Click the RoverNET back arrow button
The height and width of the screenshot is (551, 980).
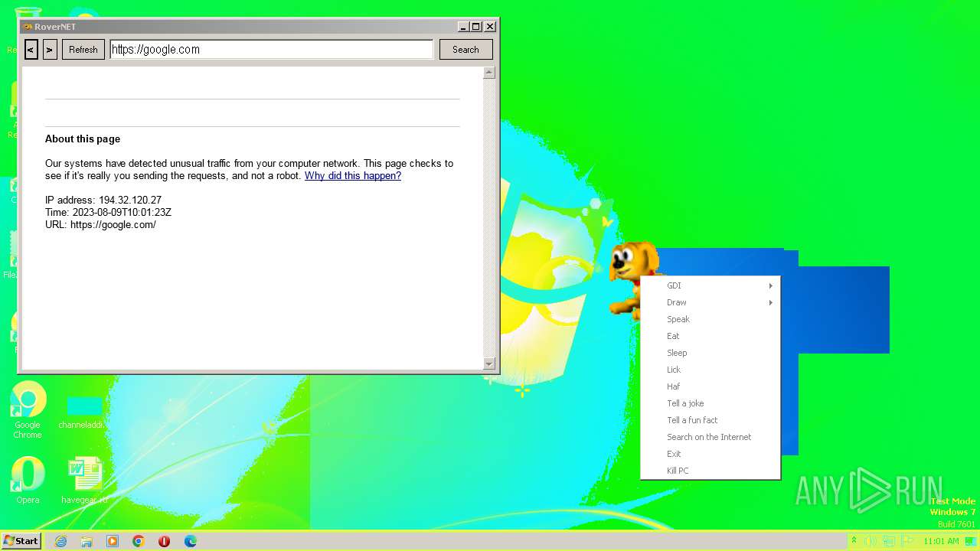coord(31,50)
